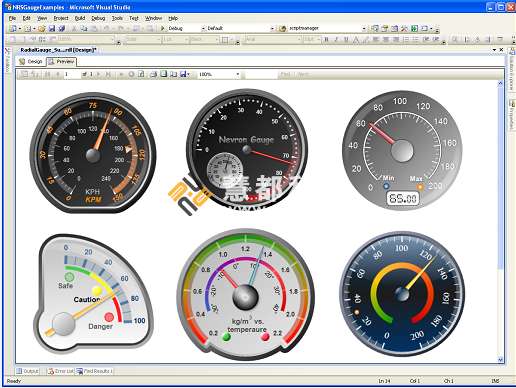Align text left
516x388 pixels.
tap(376, 39)
